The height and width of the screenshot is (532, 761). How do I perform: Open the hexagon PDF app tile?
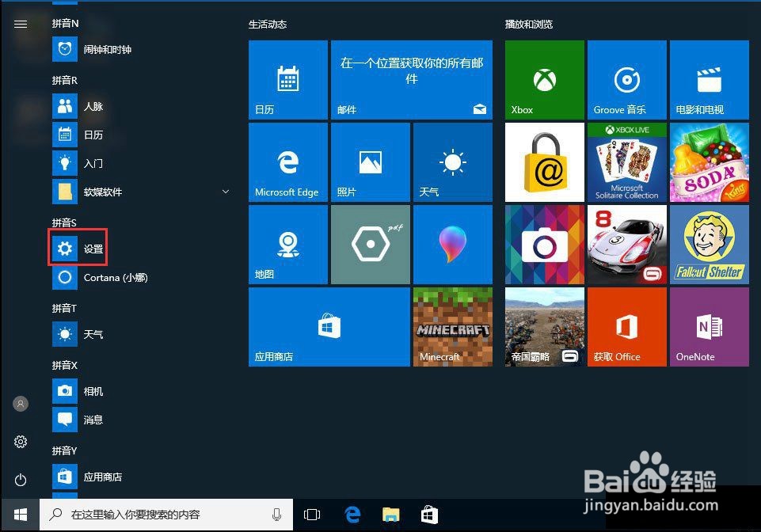pos(371,244)
